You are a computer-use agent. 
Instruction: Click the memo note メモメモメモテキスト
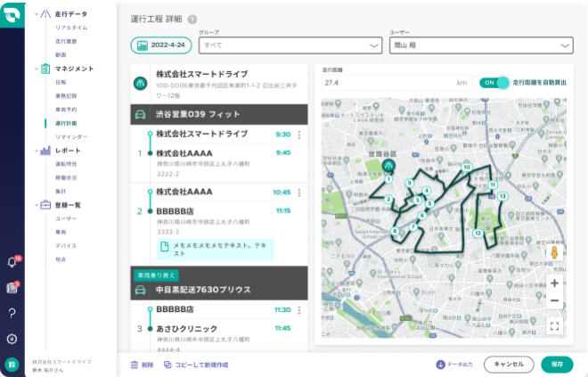click(216, 250)
